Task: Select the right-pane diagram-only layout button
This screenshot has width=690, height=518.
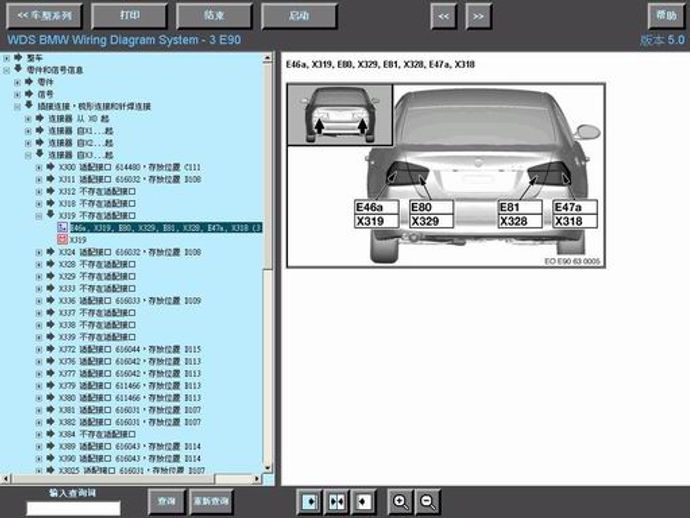Action: pos(363,501)
